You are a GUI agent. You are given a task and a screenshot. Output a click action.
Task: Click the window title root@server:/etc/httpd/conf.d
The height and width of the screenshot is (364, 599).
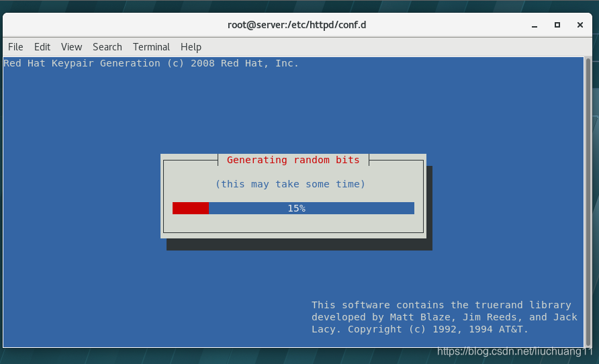point(297,25)
